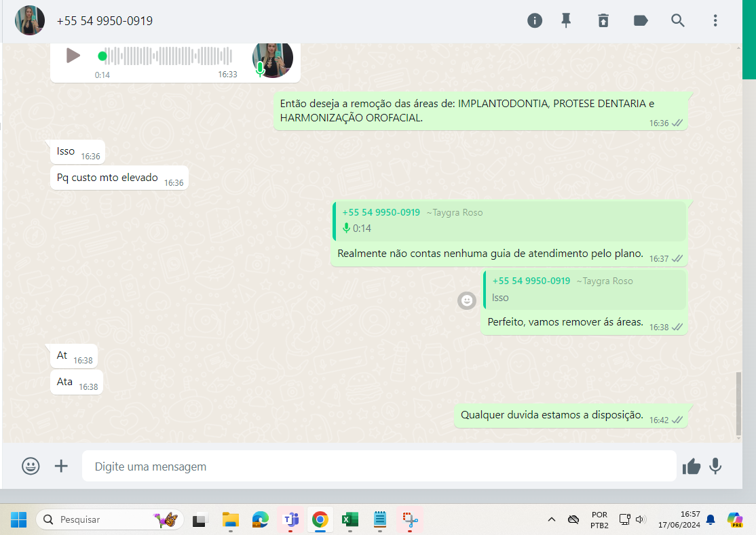Click the delete/trash icon in header
The height and width of the screenshot is (535, 756).
coord(603,21)
